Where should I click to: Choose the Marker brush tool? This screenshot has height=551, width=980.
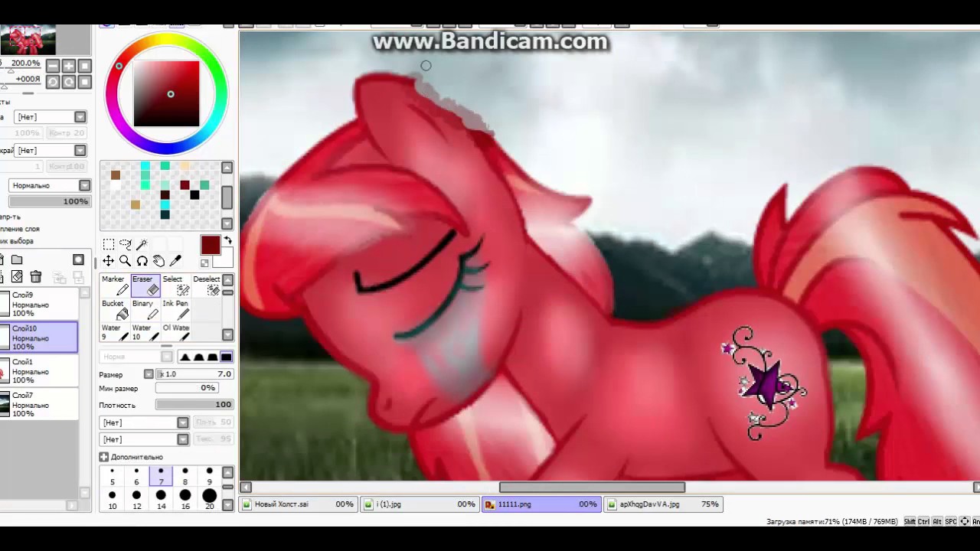115,285
